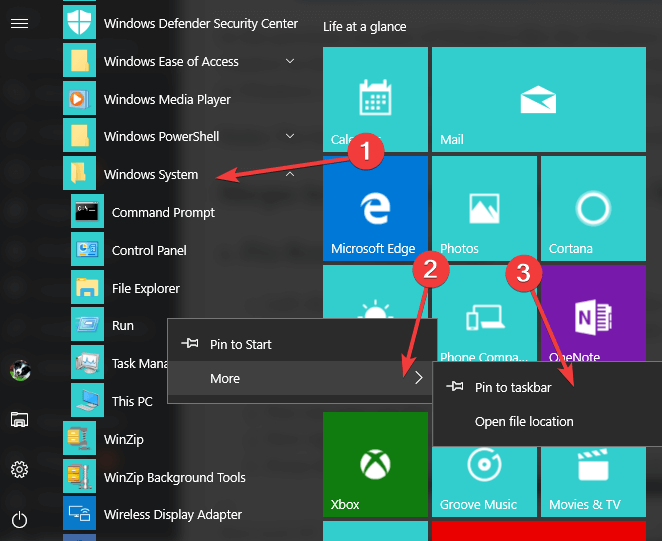Open the Control Panel icon
This screenshot has width=662, height=541.
coord(87,250)
